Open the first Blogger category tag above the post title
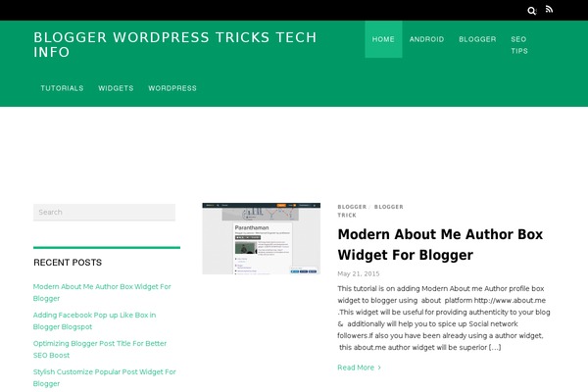 click(x=352, y=207)
